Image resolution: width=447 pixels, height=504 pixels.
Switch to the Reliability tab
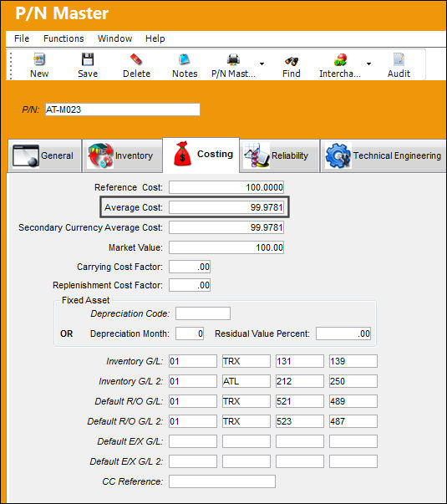280,156
